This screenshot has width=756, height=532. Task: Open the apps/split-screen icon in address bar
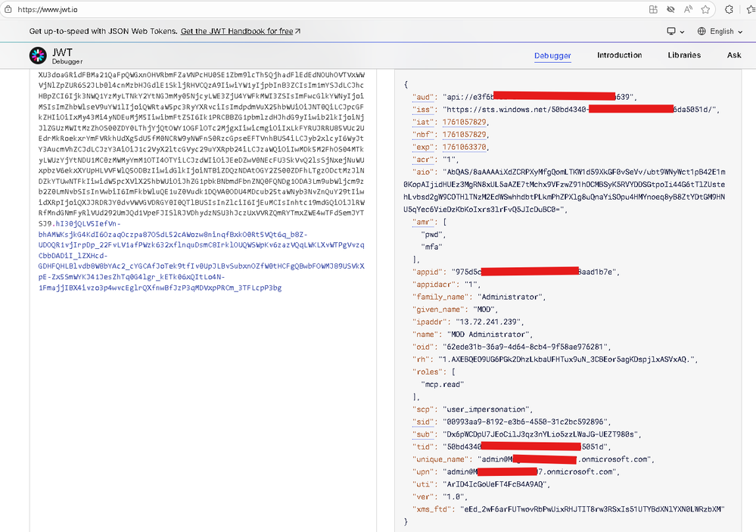[x=653, y=9]
